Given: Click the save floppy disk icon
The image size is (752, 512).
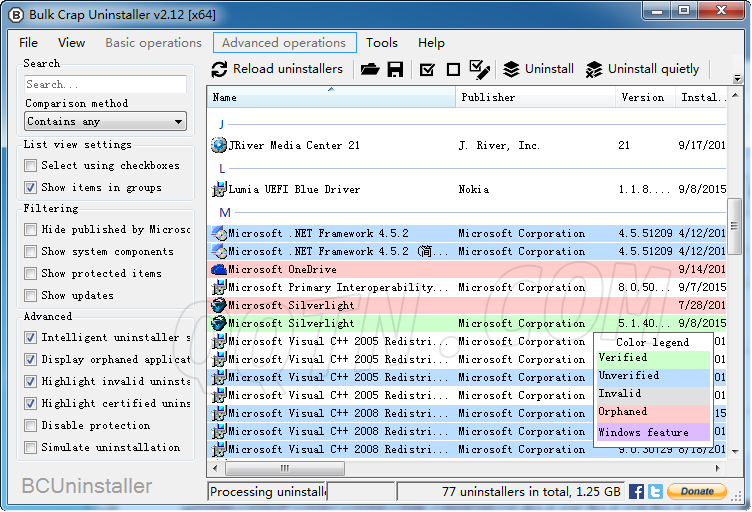Looking at the screenshot, I should click(x=395, y=69).
